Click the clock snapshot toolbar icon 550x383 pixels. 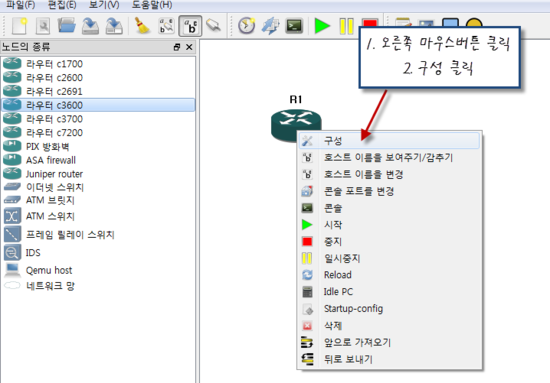247,26
